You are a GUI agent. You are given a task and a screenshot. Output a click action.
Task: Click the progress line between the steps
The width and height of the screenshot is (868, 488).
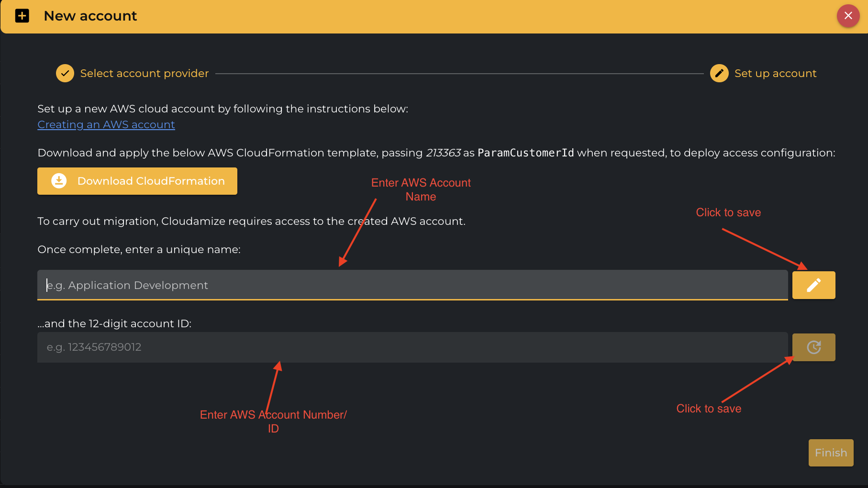(459, 74)
